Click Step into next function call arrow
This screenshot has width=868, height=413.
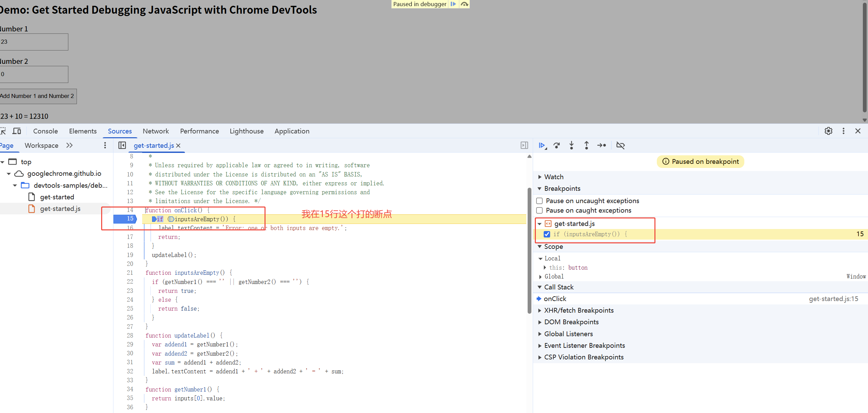click(x=571, y=145)
